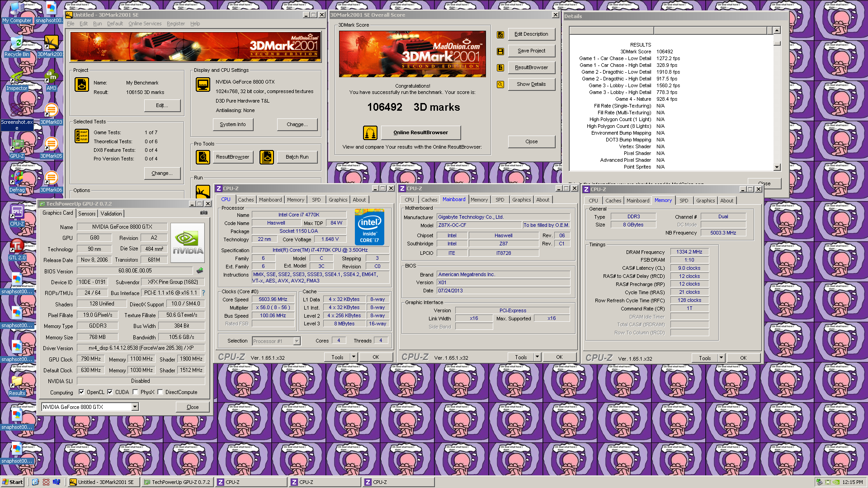The height and width of the screenshot is (488, 868).
Task: Click Close button in Overall Score window
Action: click(531, 142)
